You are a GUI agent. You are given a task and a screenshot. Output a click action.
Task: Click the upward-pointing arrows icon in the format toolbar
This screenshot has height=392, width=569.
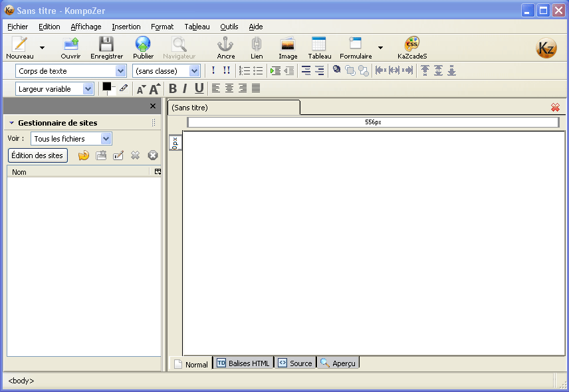425,70
